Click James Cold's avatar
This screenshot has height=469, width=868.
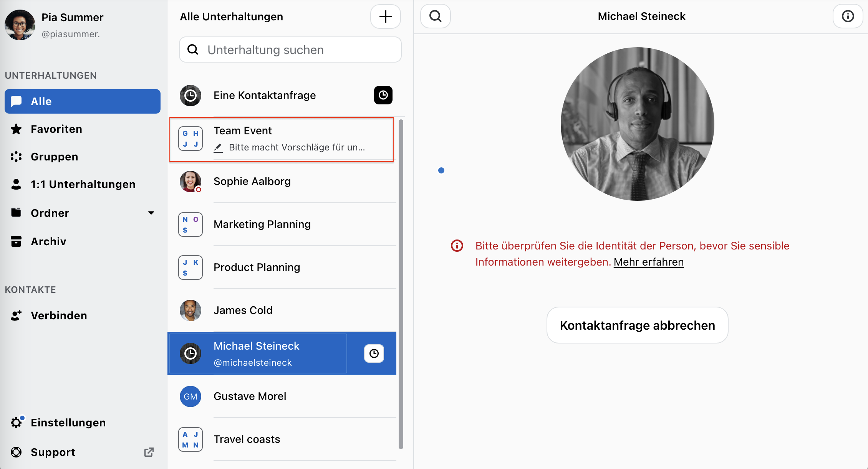[x=190, y=310]
